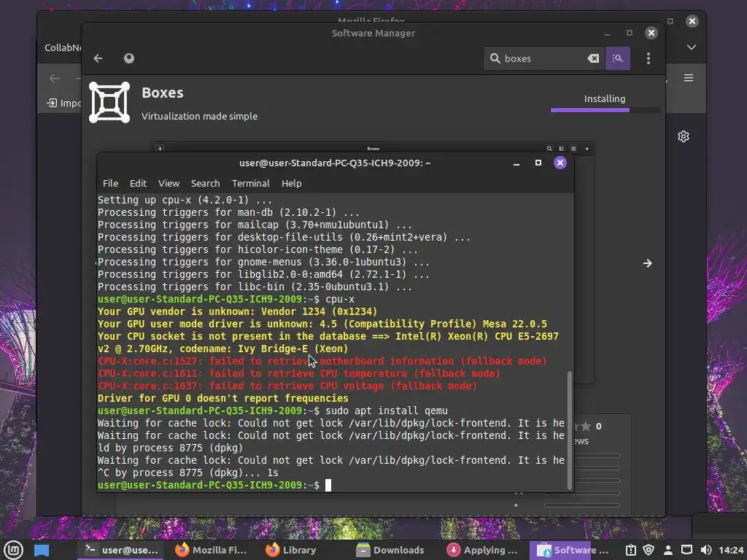Click the star rating showing 0
This screenshot has height=560, width=747.
tap(589, 426)
